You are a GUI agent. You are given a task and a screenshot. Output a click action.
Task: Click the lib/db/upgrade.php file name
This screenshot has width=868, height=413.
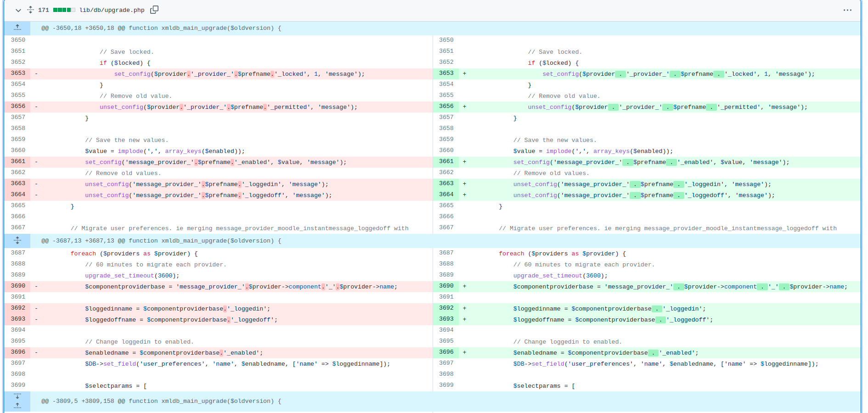point(112,10)
